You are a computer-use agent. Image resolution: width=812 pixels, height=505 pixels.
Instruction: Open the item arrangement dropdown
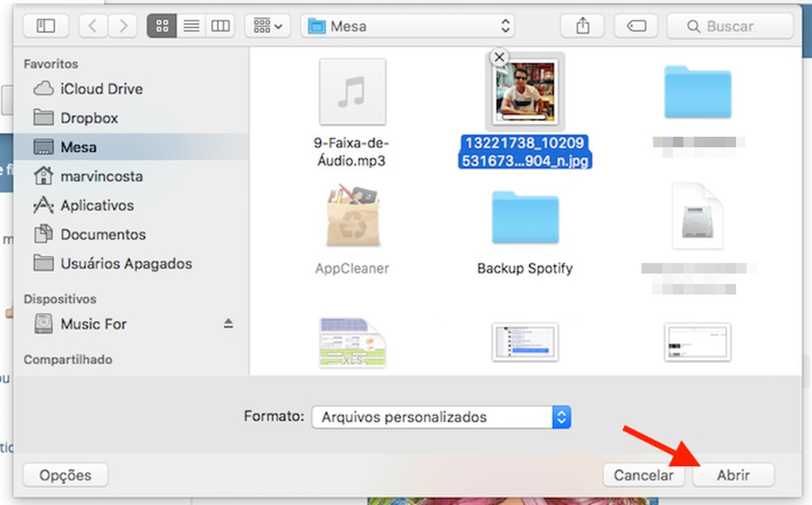[267, 26]
